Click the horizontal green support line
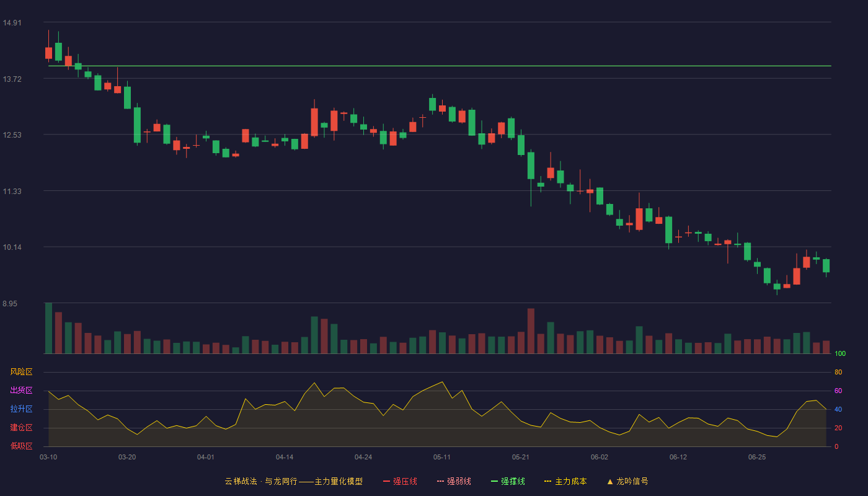 pyautogui.click(x=440, y=66)
